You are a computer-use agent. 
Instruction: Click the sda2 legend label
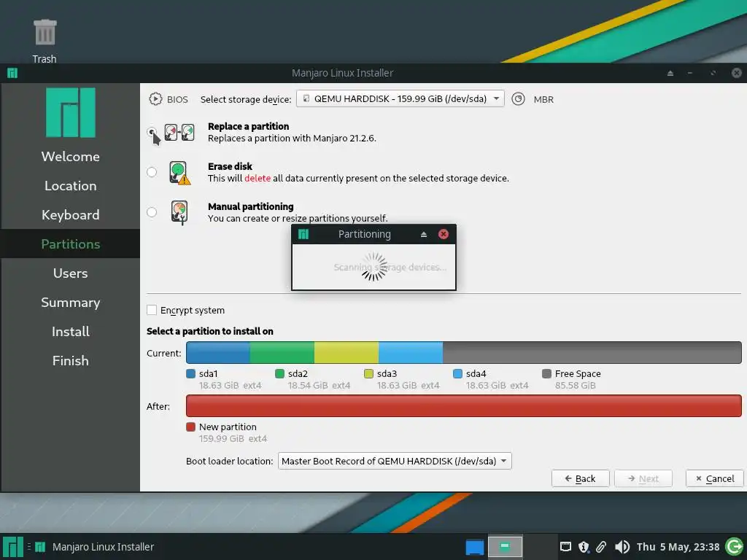(x=298, y=374)
